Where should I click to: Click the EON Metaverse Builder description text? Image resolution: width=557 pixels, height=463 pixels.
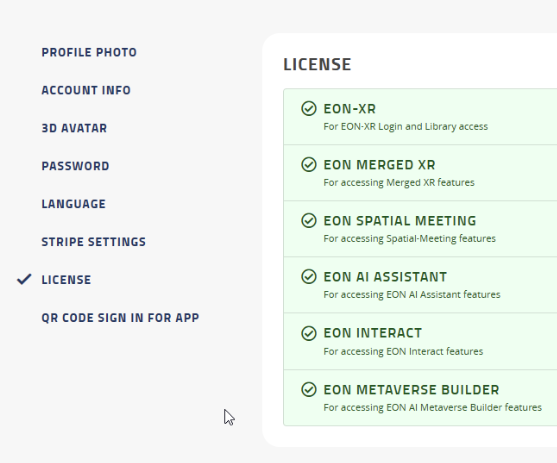tap(432, 407)
